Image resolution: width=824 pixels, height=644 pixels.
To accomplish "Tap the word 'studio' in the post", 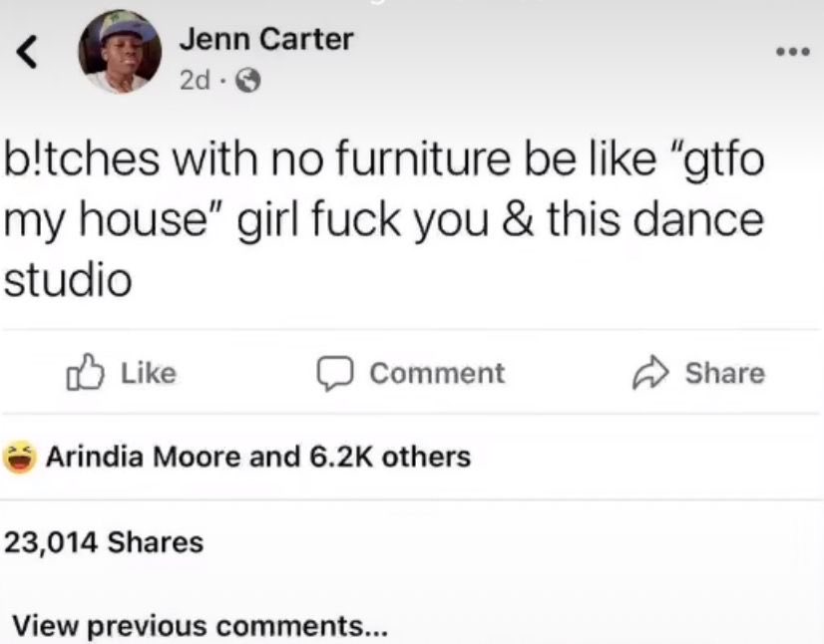I will [x=68, y=278].
